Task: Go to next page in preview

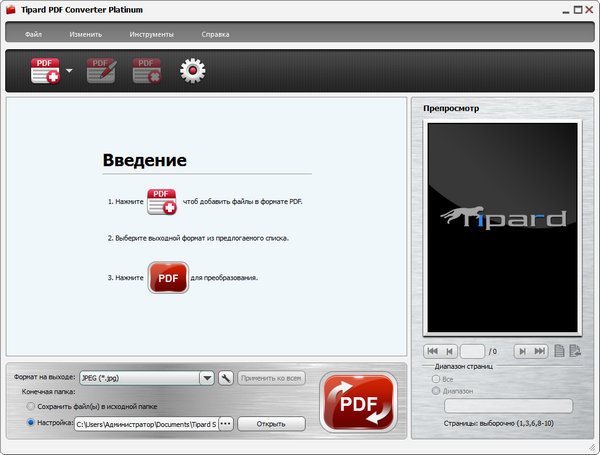Action: [x=522, y=351]
